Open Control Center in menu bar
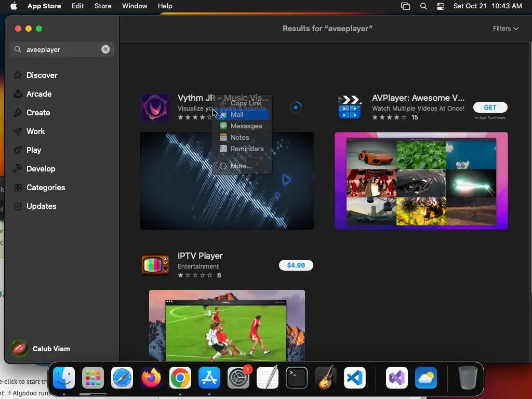Image resolution: width=532 pixels, height=399 pixels. click(441, 6)
